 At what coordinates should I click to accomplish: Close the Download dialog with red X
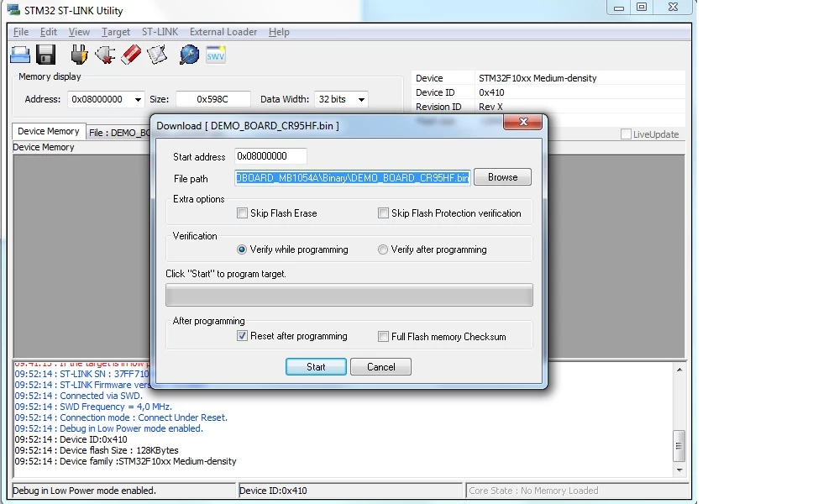pyautogui.click(x=522, y=122)
